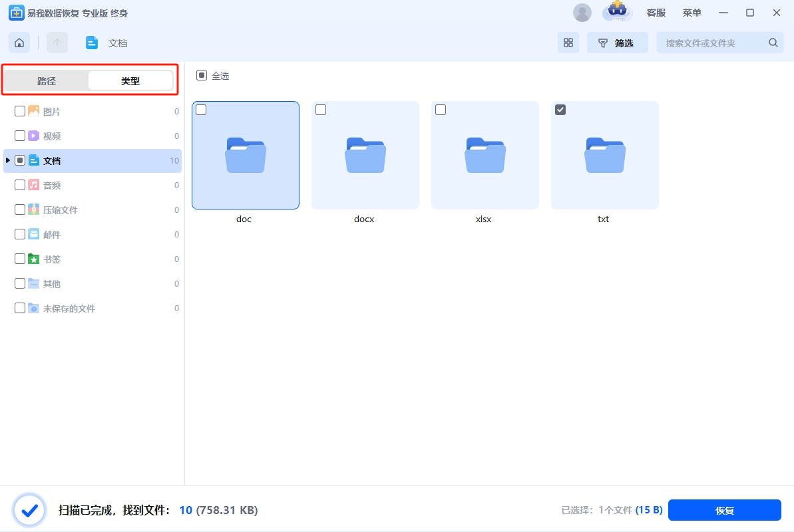Enable the 视频 category checkbox

tap(20, 136)
